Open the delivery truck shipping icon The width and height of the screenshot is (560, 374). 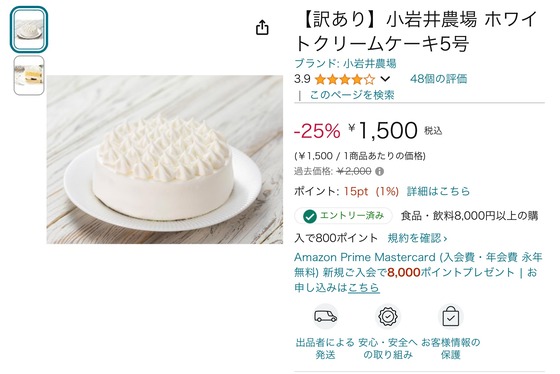click(x=325, y=316)
